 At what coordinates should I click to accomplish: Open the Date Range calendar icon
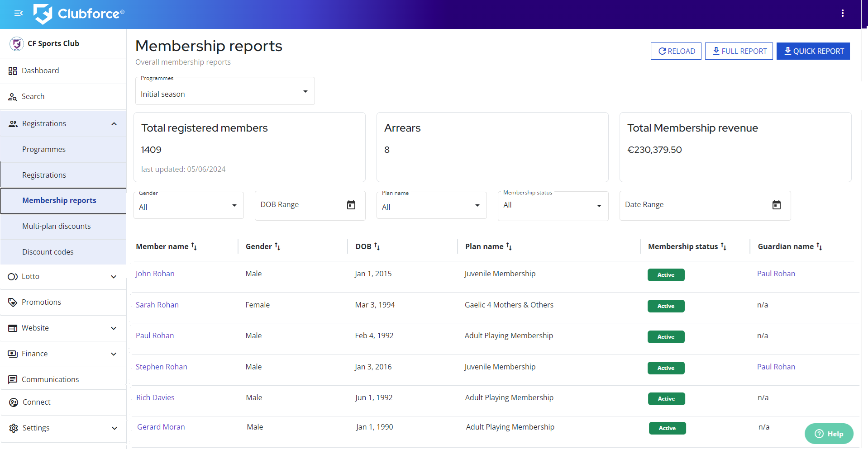point(777,205)
